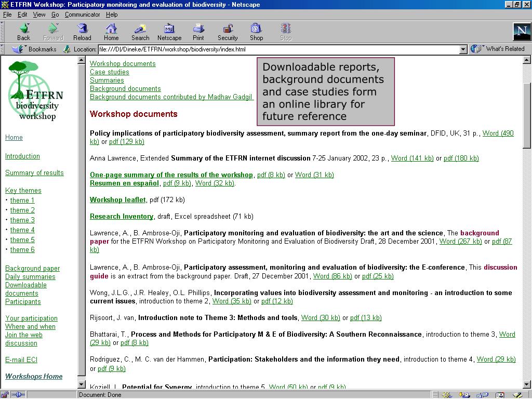Viewport: 532px width, 399px height.
Task: Click the Netscape window title icon
Action: (x=5, y=5)
